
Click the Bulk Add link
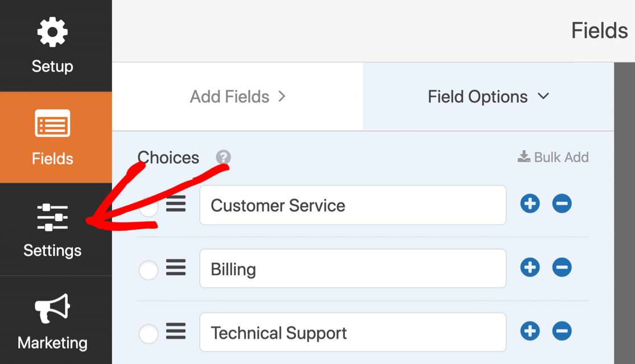point(553,157)
